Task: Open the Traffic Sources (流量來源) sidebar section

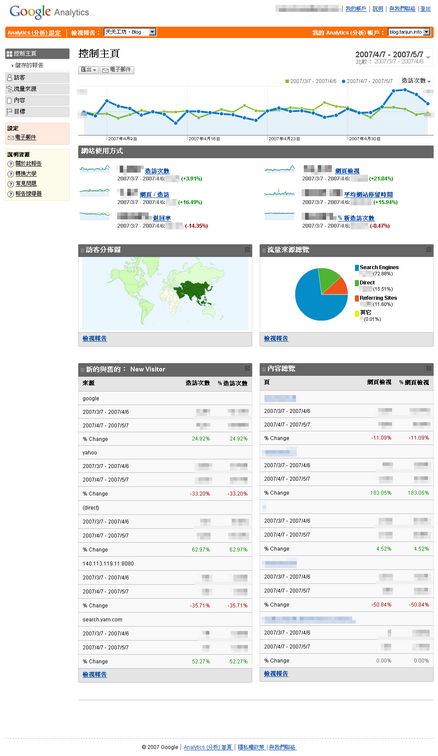Action: pos(37,89)
